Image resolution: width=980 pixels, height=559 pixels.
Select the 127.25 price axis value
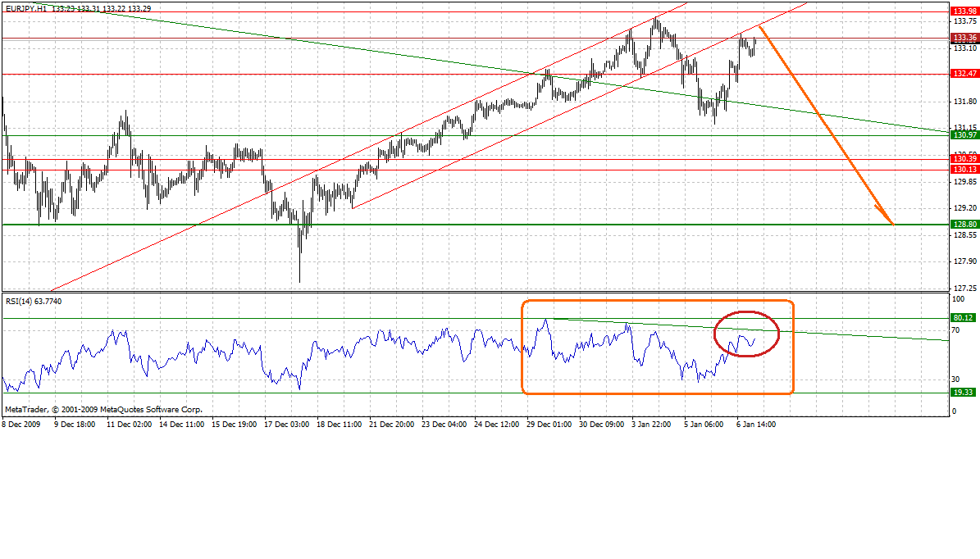point(965,288)
